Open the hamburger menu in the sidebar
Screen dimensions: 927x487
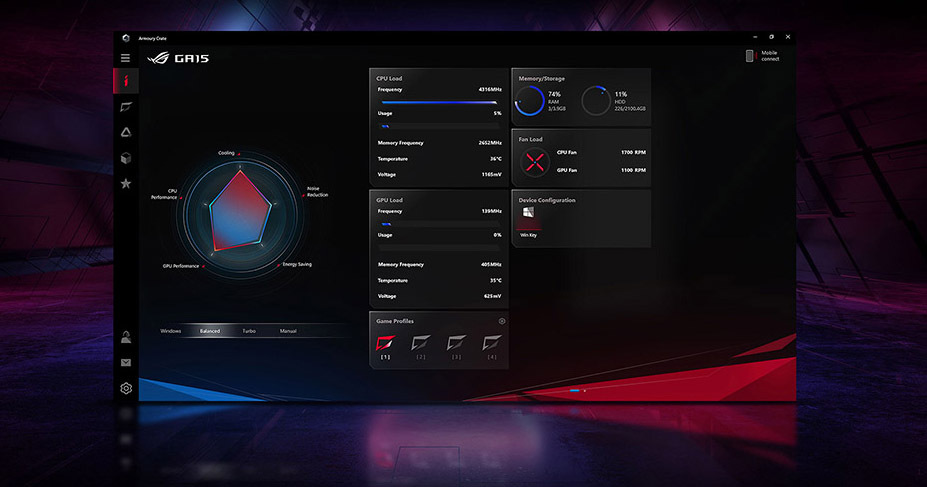click(x=125, y=58)
